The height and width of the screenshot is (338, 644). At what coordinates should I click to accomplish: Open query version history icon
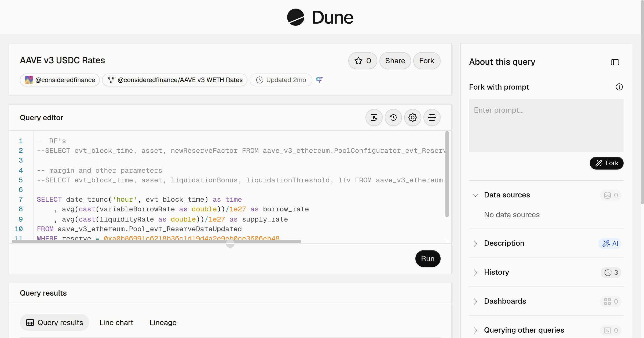393,117
